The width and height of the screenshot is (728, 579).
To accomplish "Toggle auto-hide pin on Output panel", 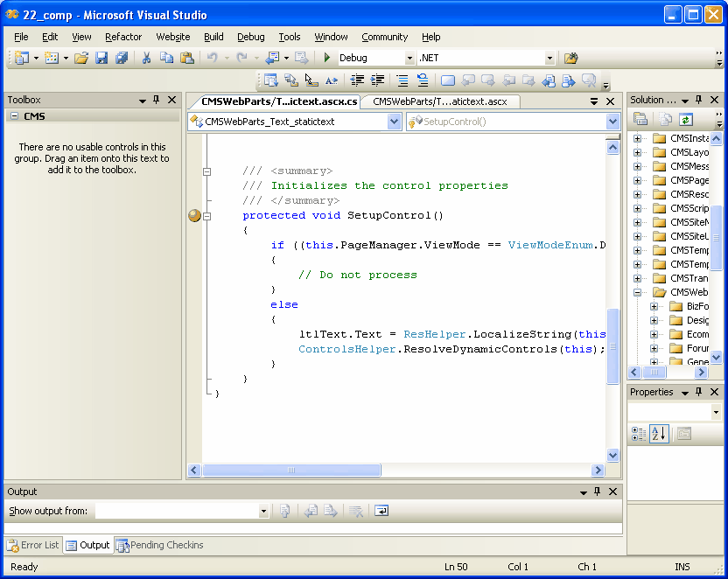I will click(597, 492).
